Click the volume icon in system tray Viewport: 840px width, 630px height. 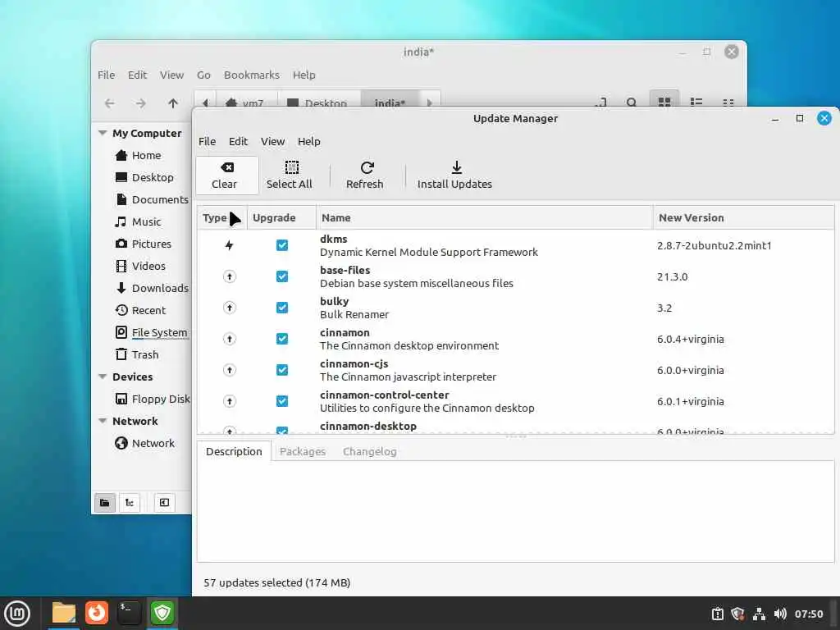pos(780,614)
